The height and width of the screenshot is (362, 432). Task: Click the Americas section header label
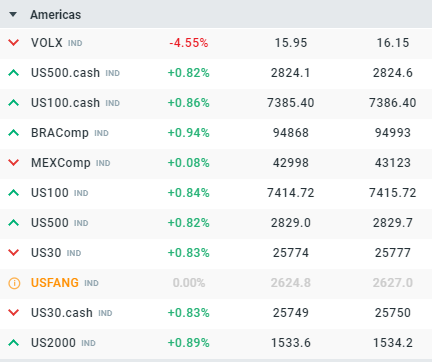[x=56, y=15]
